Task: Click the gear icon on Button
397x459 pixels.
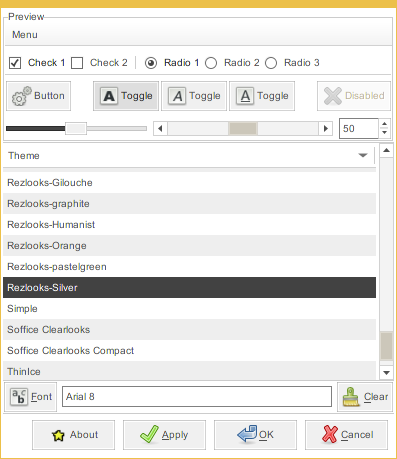Action: pos(21,96)
